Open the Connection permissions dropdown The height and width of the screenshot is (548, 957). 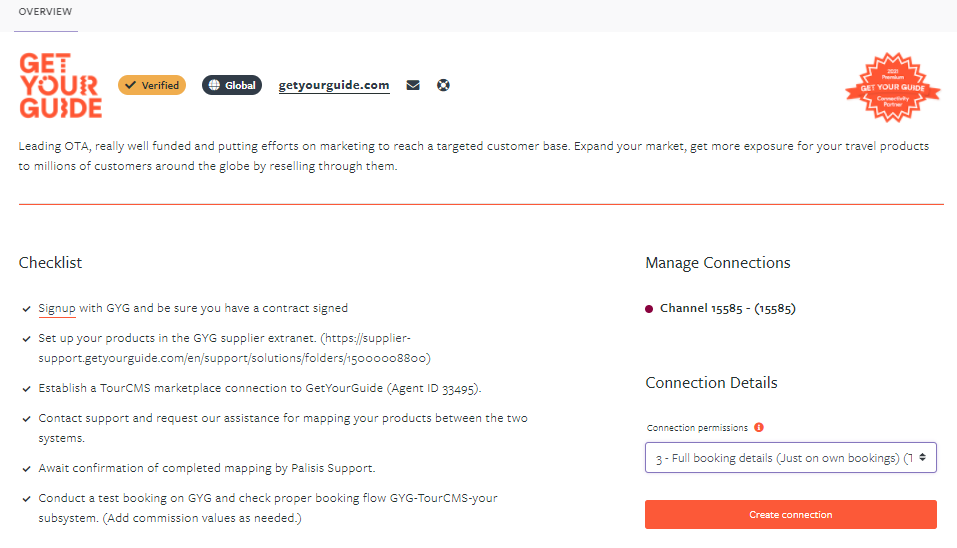click(790, 458)
